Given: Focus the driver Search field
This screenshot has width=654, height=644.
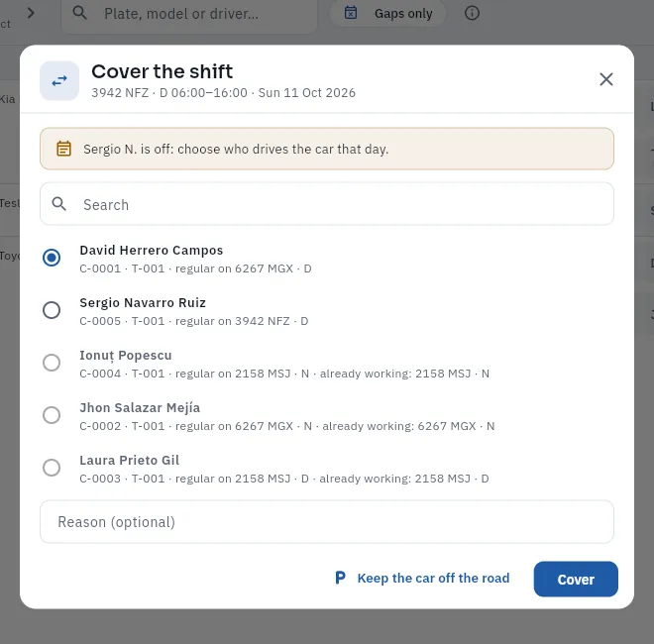Looking at the screenshot, I should (327, 204).
